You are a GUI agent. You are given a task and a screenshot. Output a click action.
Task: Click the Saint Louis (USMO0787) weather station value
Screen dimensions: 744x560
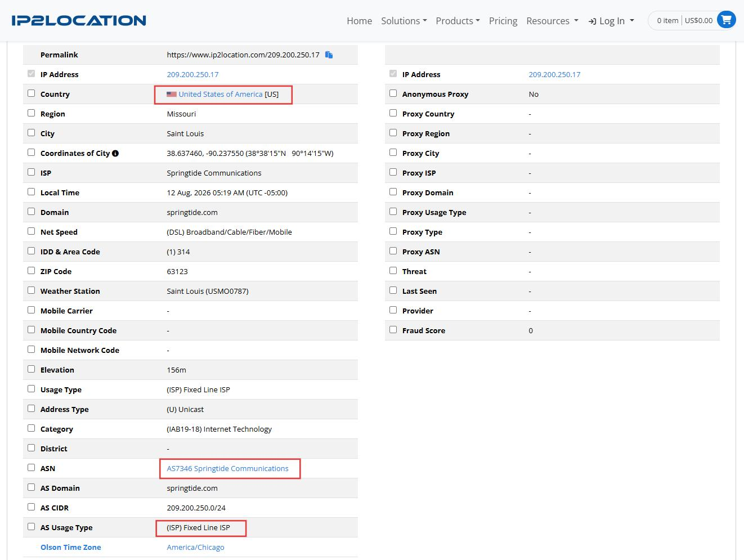(208, 291)
